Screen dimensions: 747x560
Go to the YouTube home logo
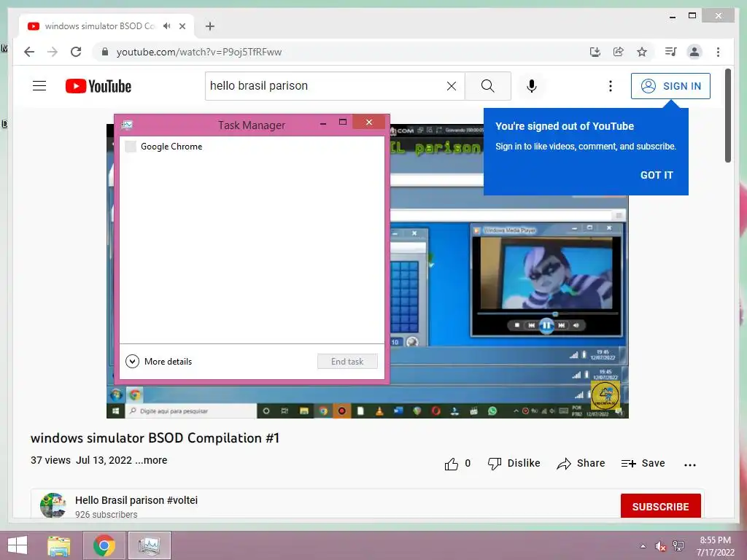(x=98, y=86)
